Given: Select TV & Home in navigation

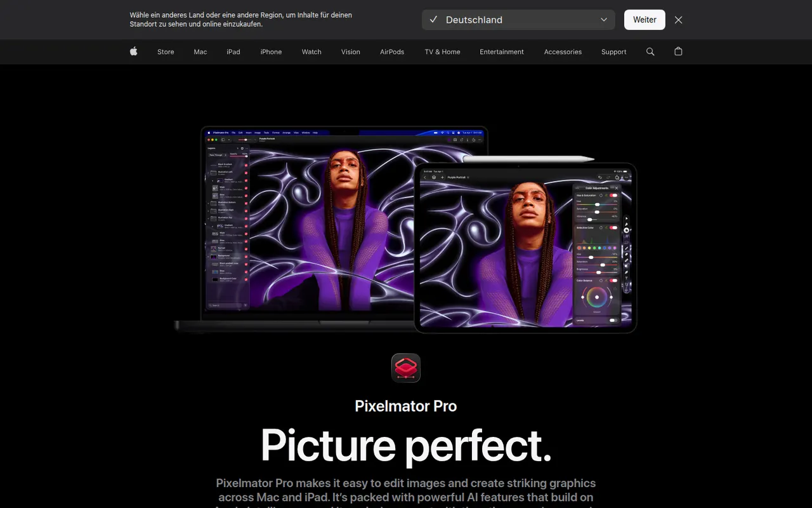Looking at the screenshot, I should pos(443,52).
